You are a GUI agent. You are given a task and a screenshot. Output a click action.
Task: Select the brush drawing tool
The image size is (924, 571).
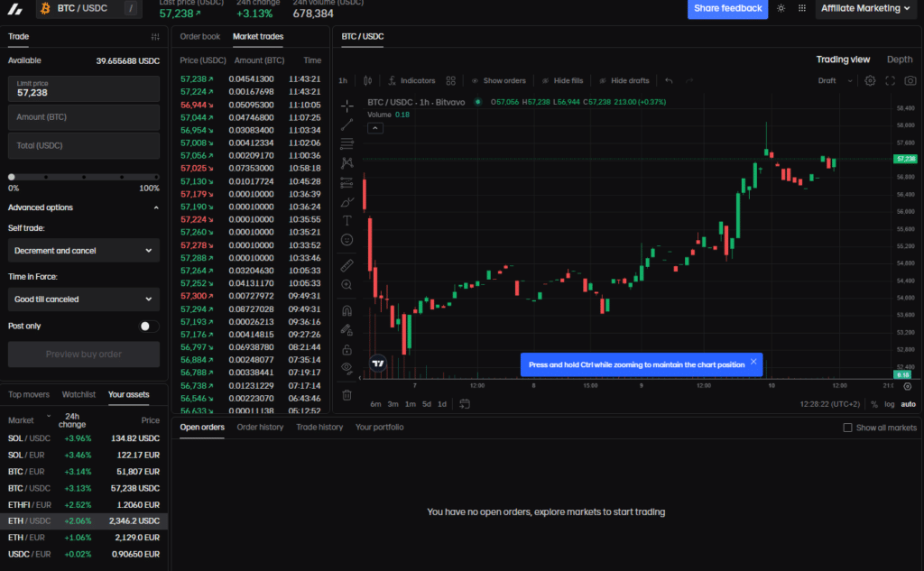347,202
